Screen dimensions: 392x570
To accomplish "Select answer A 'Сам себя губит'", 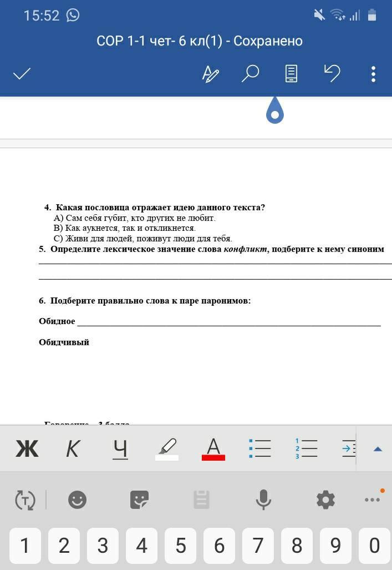I will point(134,218).
